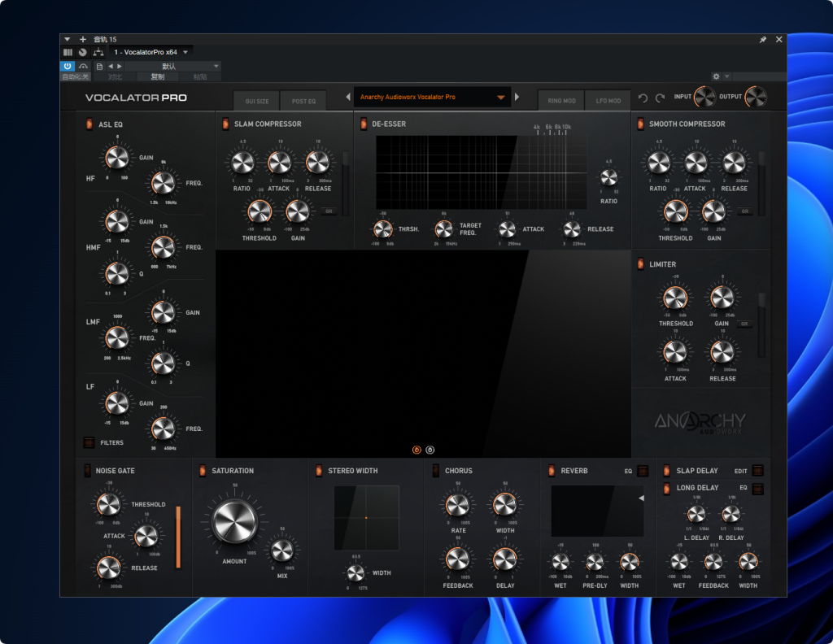Click the arrow on the reverb display
Image resolution: width=833 pixels, height=644 pixels.
(641, 498)
